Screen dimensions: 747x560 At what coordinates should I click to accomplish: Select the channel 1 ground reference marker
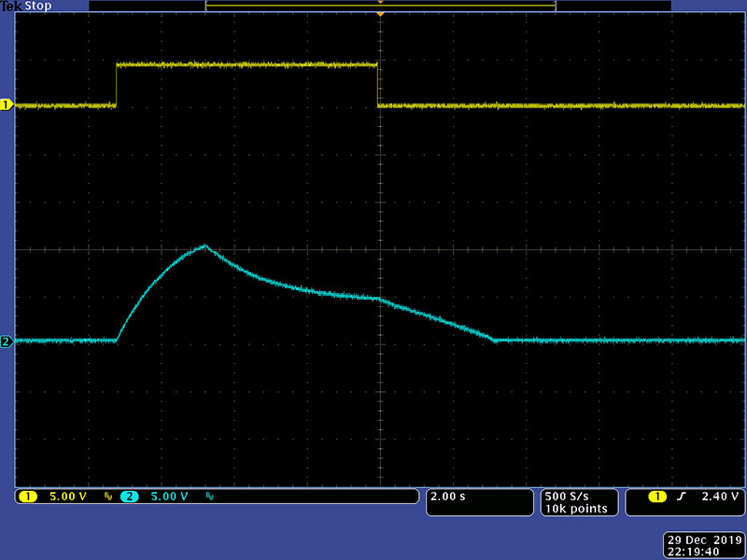tap(7, 105)
